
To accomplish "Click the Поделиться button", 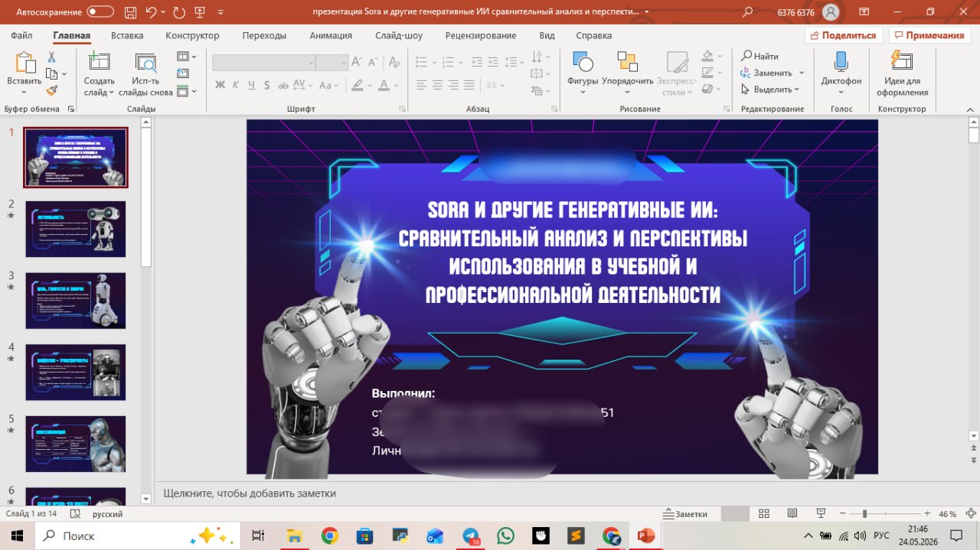I will pyautogui.click(x=844, y=35).
